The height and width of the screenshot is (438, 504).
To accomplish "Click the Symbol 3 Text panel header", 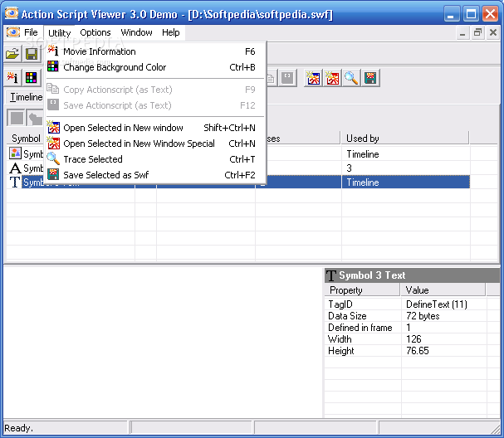I will click(412, 275).
